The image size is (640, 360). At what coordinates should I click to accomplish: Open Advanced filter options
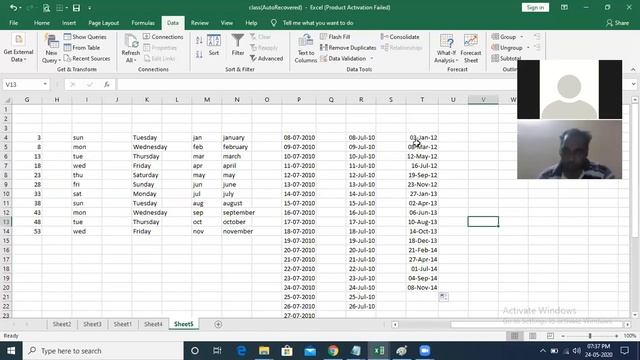coord(266,59)
